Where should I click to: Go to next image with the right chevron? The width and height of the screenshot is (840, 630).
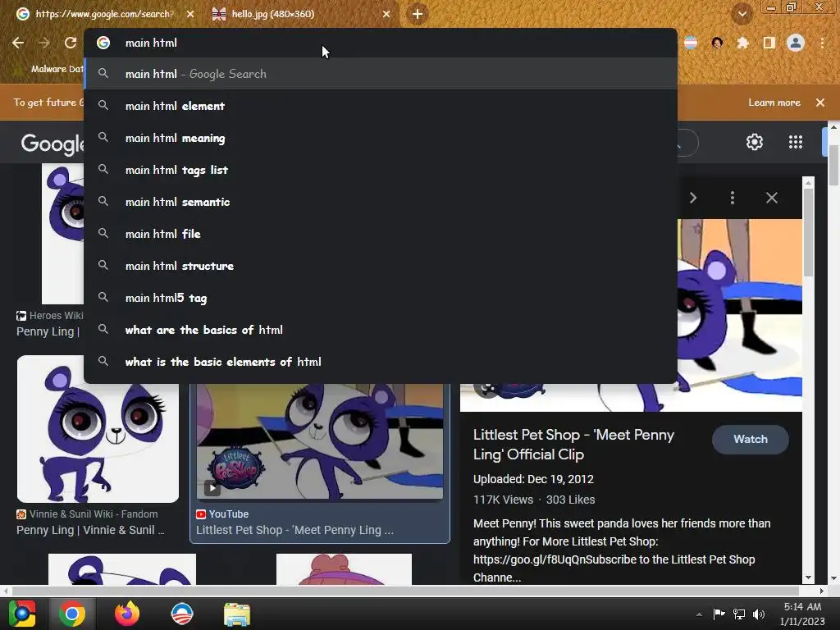(x=692, y=199)
